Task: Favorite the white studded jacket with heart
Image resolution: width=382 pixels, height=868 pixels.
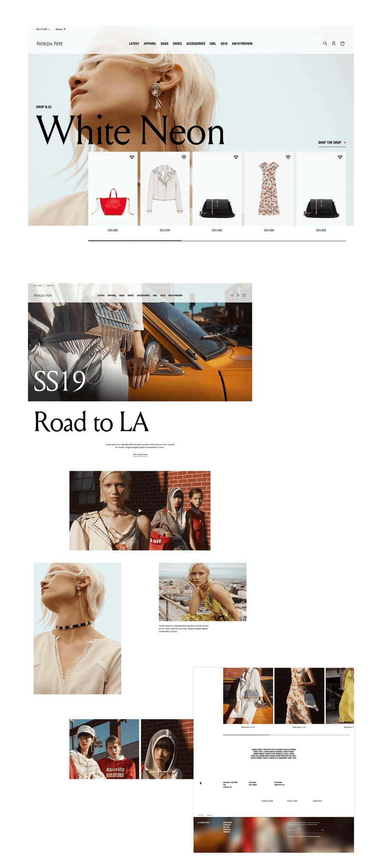Action: pos(184,157)
